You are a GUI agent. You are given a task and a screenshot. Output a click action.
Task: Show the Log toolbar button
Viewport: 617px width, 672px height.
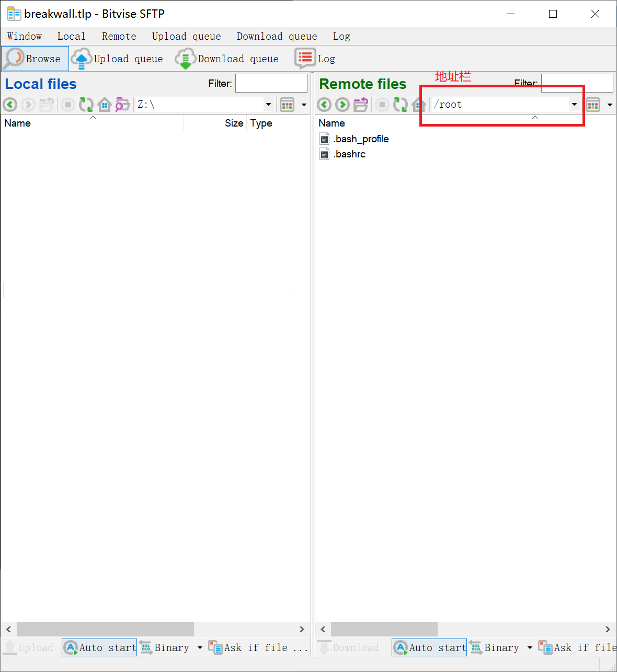click(315, 59)
